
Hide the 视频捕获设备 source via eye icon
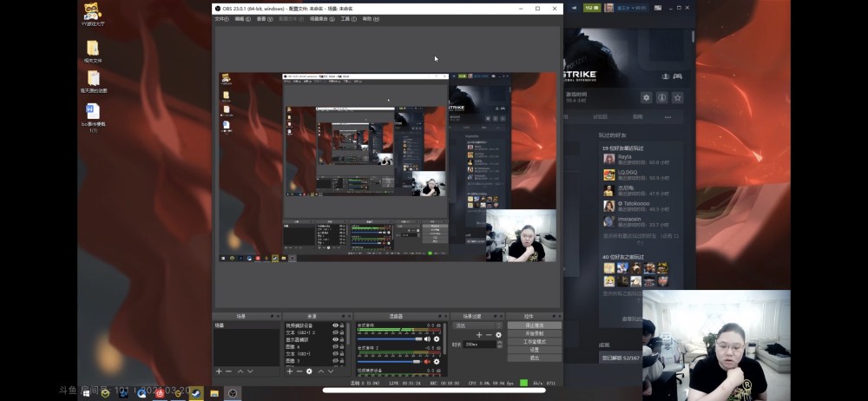point(335,325)
